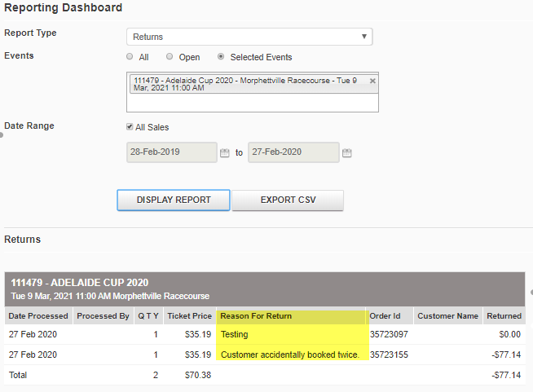Click ticket price on the Testing row
Screen dimensions: 533x392
point(198,334)
